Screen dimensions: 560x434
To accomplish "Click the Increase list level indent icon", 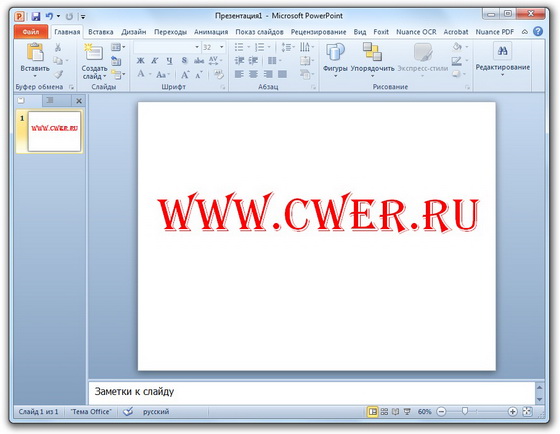I will point(253,60).
